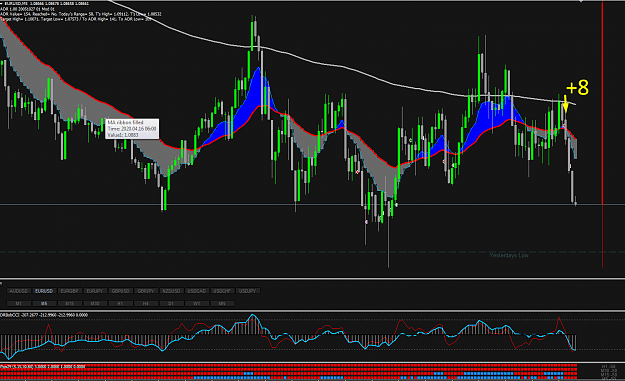
Task: Click the Target High info line
Action: pos(76,19)
